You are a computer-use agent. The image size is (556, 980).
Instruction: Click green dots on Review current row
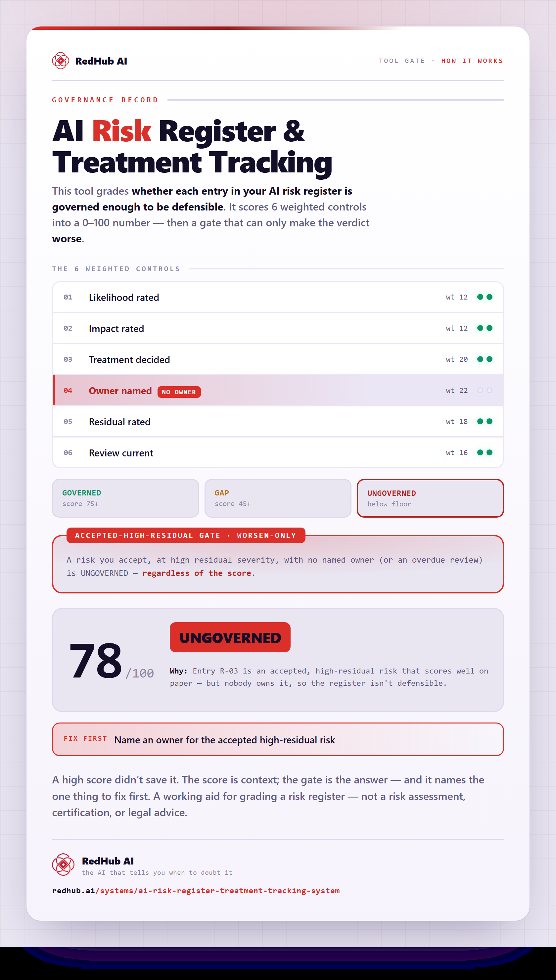pos(485,452)
